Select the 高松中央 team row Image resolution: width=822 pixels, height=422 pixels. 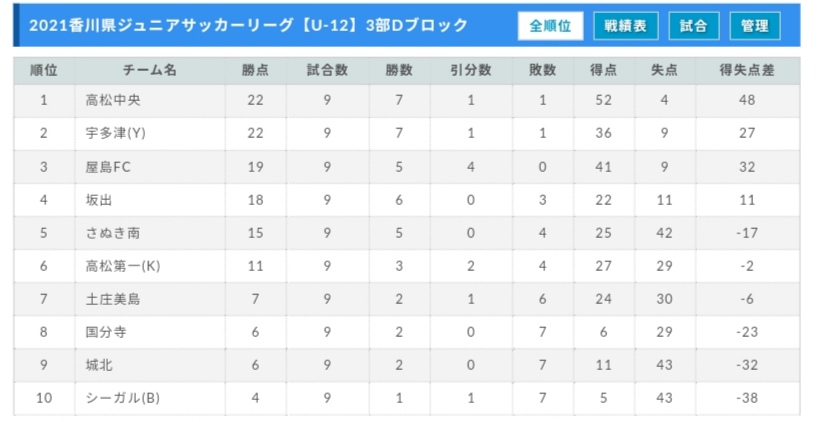click(x=407, y=100)
